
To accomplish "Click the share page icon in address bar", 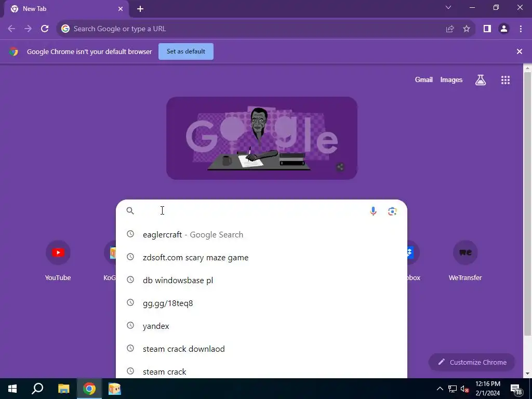I will (450, 29).
